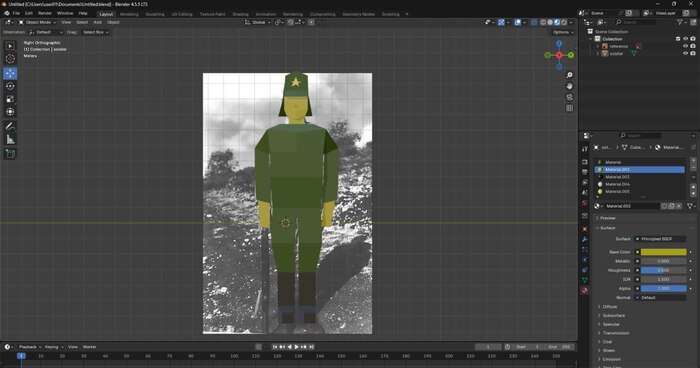This screenshot has width=700, height=368.
Task: Toggle Collection exclude from view layer checkbox
Action: click(678, 39)
